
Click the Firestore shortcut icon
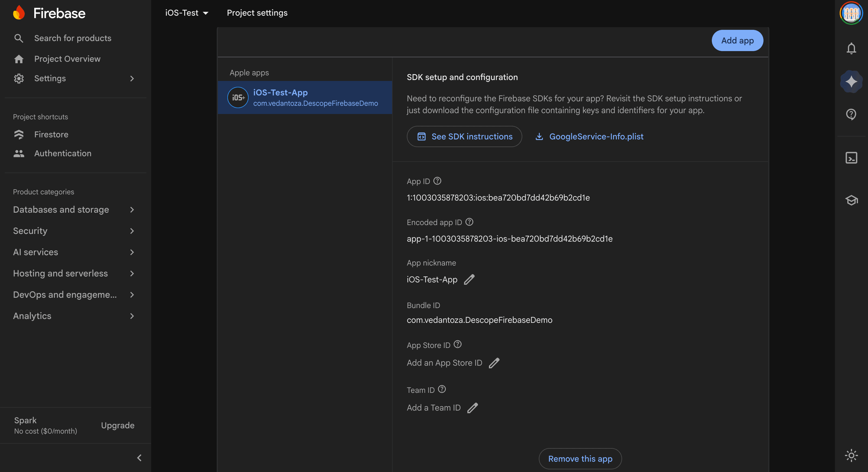click(x=19, y=134)
